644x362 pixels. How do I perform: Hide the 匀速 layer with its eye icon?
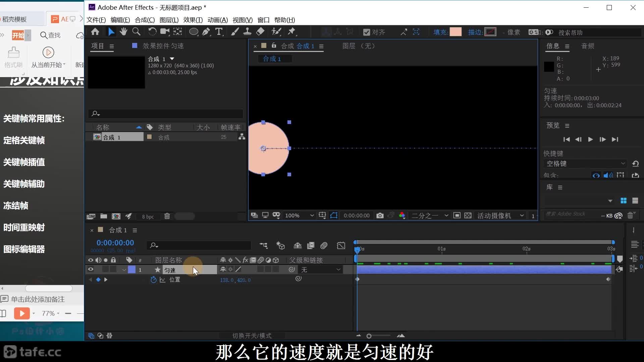pyautogui.click(x=91, y=269)
